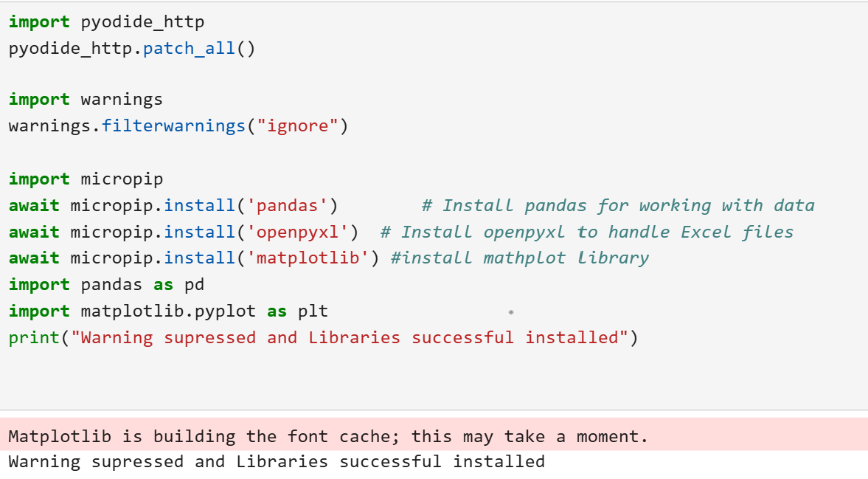Place cursor on patch_all method call

[189, 49]
